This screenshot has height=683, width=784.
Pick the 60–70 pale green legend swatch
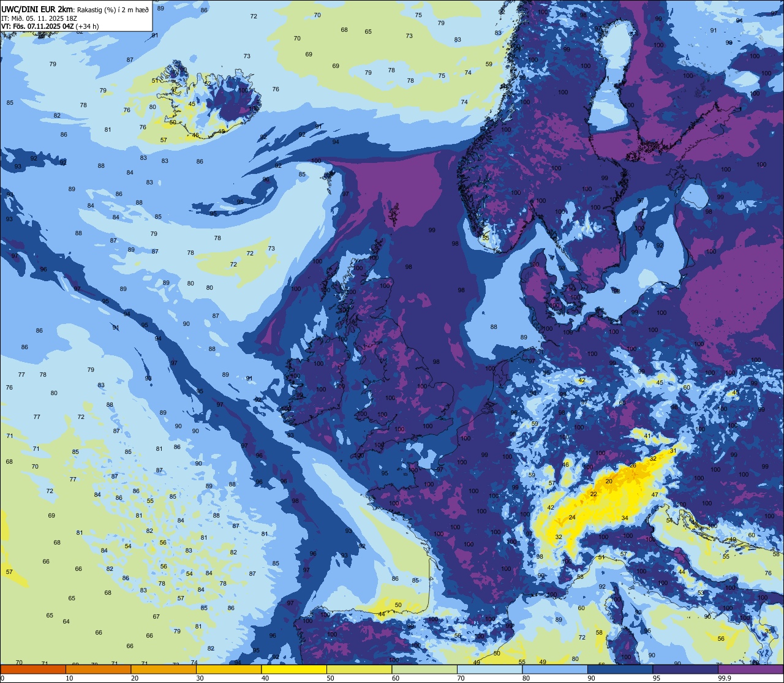(424, 669)
